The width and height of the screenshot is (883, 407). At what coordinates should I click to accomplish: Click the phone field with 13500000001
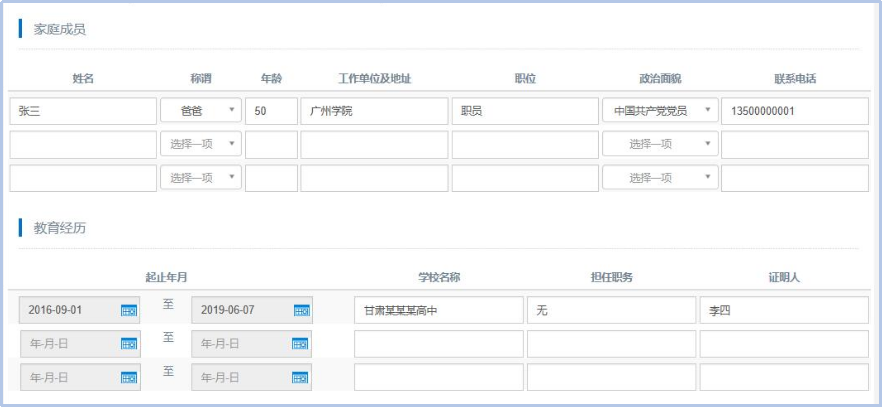(795, 111)
